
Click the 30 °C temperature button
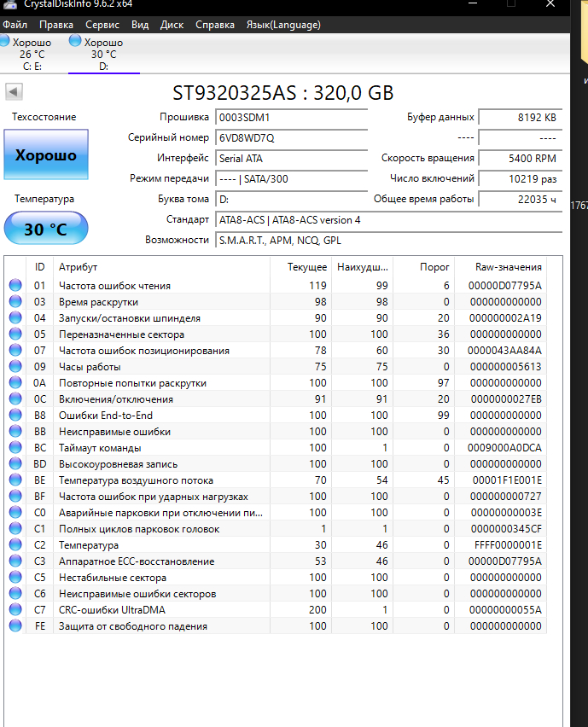pyautogui.click(x=46, y=228)
